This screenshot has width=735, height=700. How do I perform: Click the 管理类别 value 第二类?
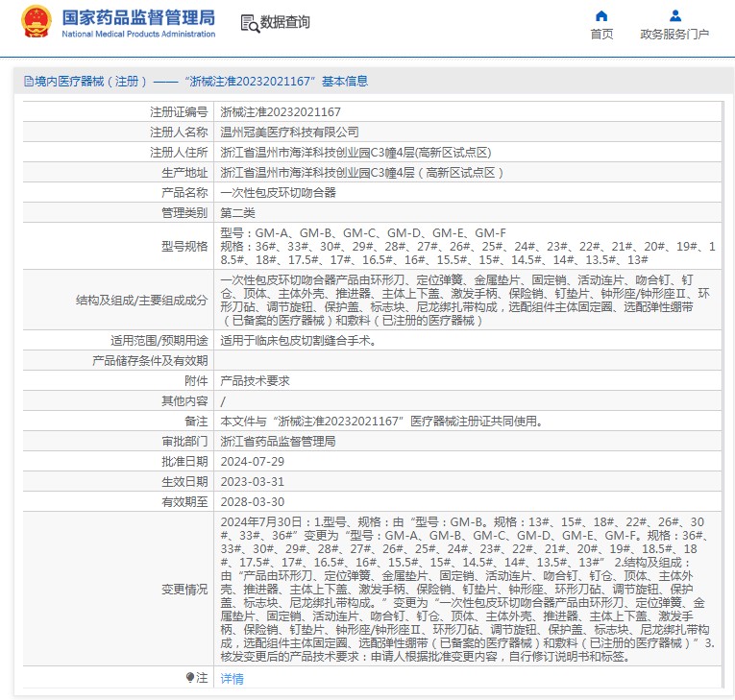tap(237, 213)
